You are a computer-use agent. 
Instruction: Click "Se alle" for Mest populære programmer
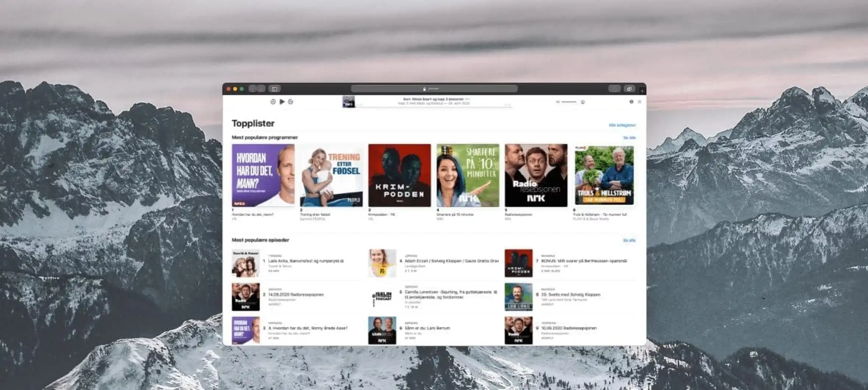(629, 138)
